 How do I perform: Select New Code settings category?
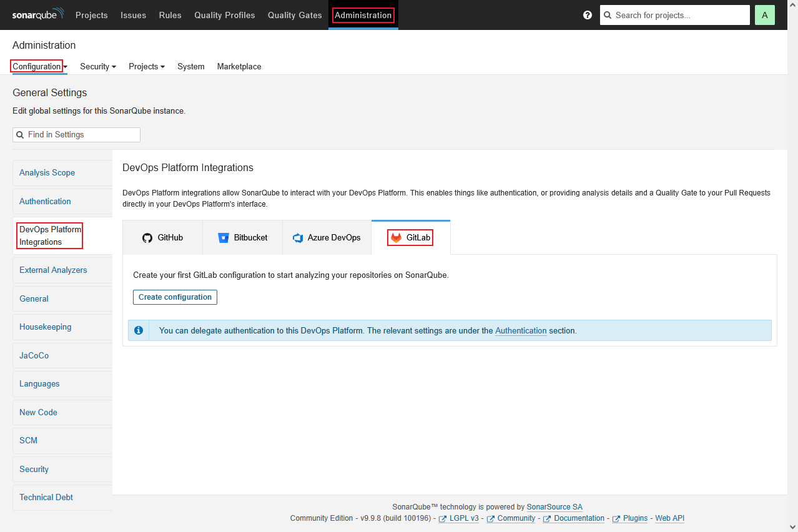tap(62, 412)
